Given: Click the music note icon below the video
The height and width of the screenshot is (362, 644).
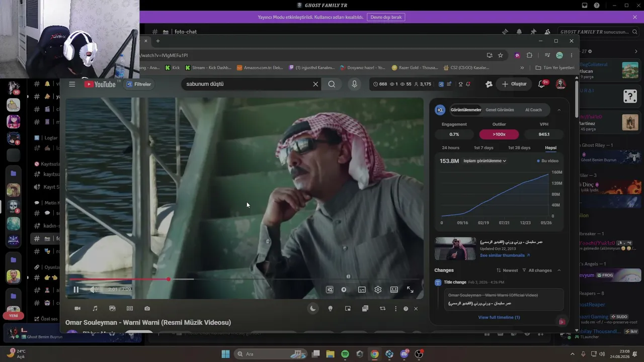Looking at the screenshot, I should (x=95, y=308).
